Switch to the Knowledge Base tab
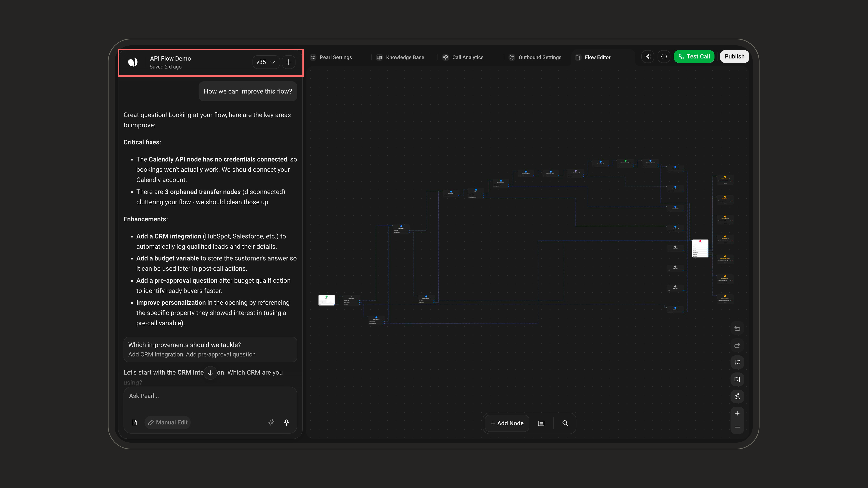The height and width of the screenshot is (488, 868). pyautogui.click(x=400, y=57)
